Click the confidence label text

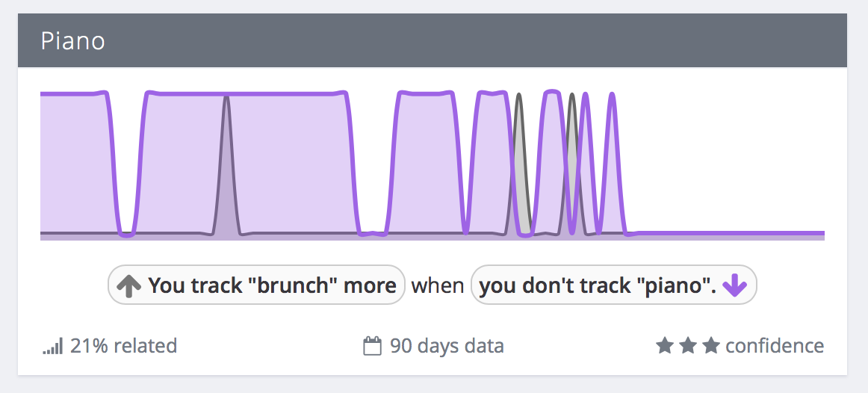click(x=775, y=346)
